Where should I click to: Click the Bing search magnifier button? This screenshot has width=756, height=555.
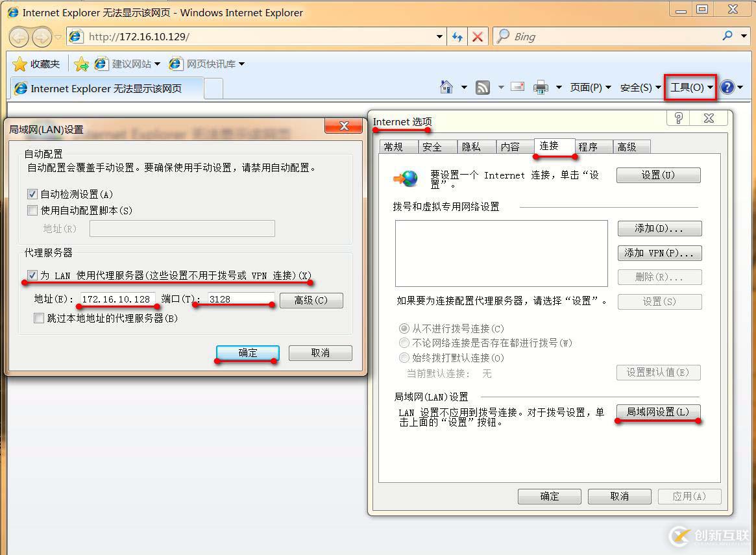[x=727, y=36]
